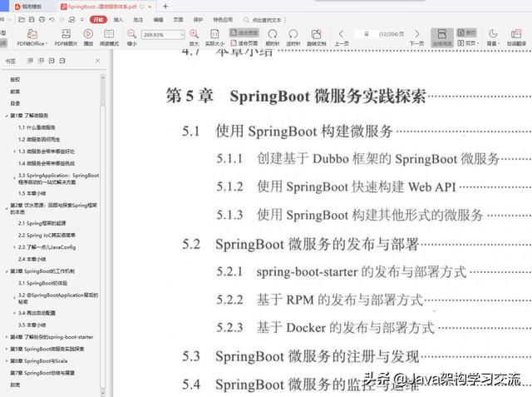Click the print icon in quick toolbar
This screenshot has width=532, height=397.
[42, 20]
